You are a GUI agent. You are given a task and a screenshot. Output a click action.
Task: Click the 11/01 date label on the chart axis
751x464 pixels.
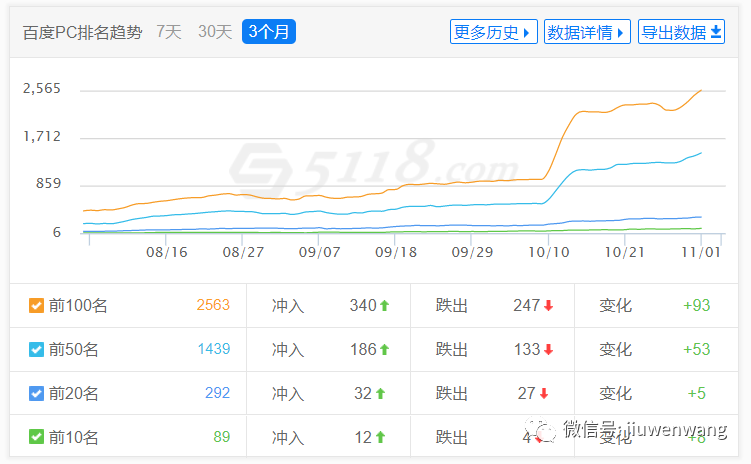(701, 252)
